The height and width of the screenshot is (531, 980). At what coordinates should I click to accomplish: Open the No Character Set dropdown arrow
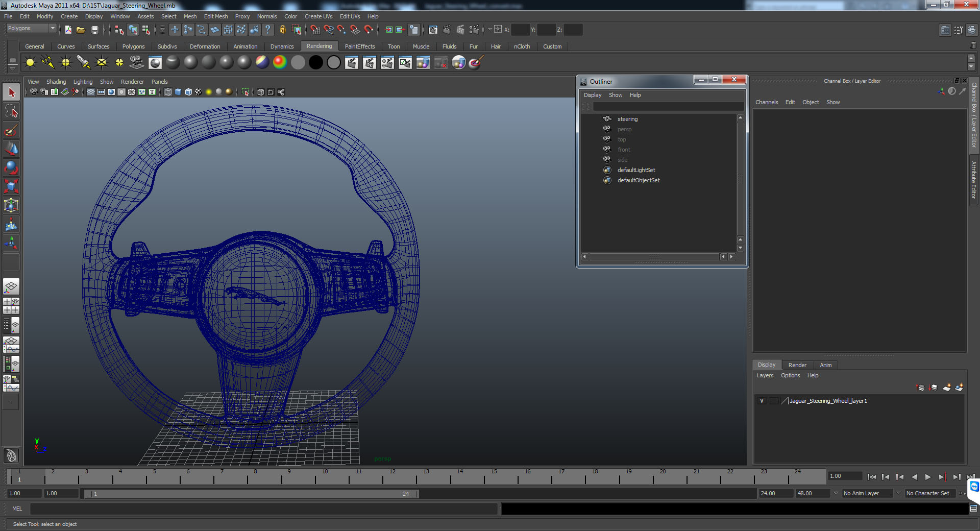[x=898, y=493]
